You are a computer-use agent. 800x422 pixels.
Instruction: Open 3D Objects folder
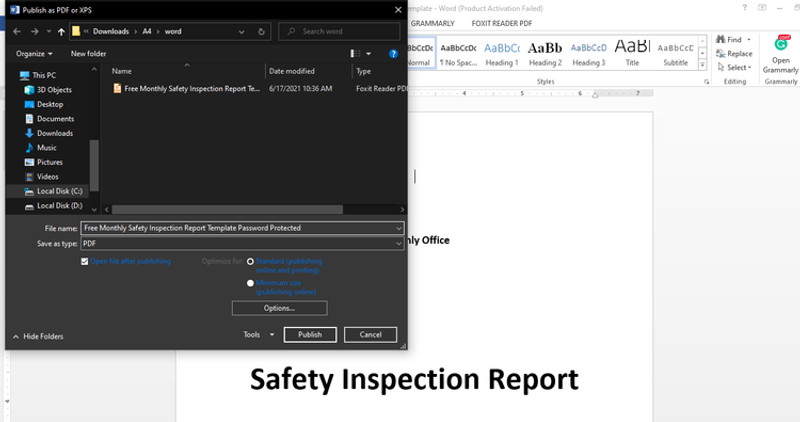coord(48,90)
